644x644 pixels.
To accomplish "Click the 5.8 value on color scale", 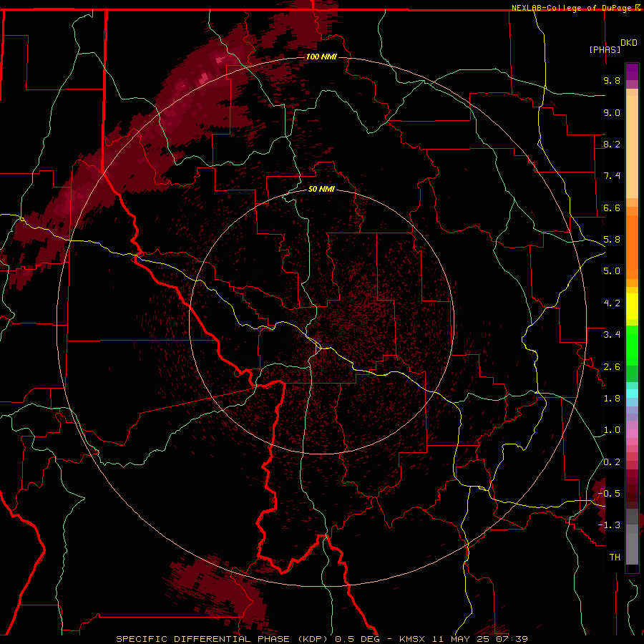I will pos(612,240).
